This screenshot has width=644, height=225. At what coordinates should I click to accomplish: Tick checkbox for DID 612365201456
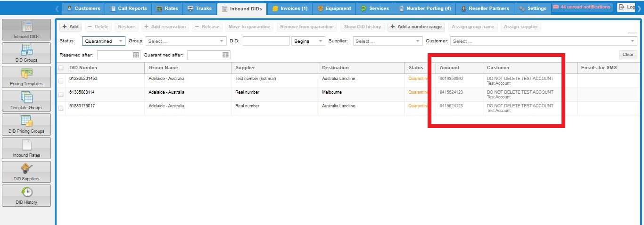[x=61, y=81]
